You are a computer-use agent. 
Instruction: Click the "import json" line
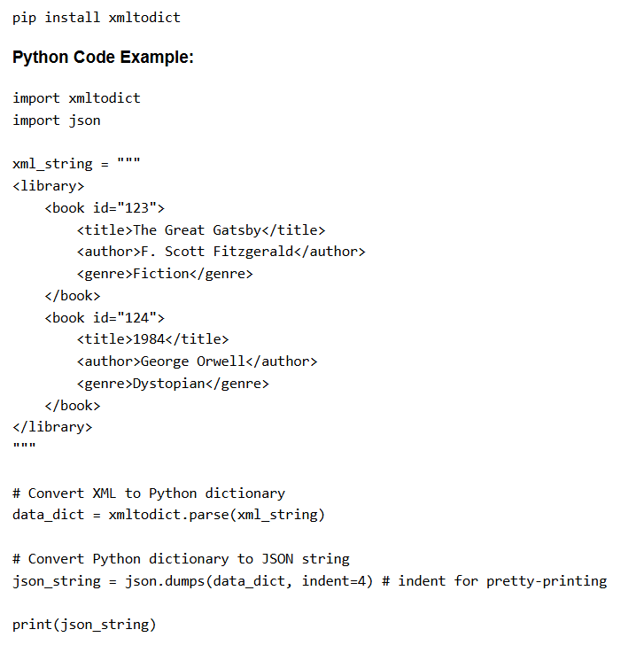pos(57,120)
